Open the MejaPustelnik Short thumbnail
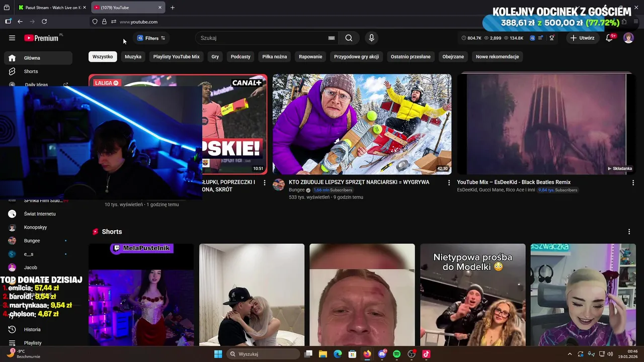The height and width of the screenshot is (362, 644). [141, 295]
